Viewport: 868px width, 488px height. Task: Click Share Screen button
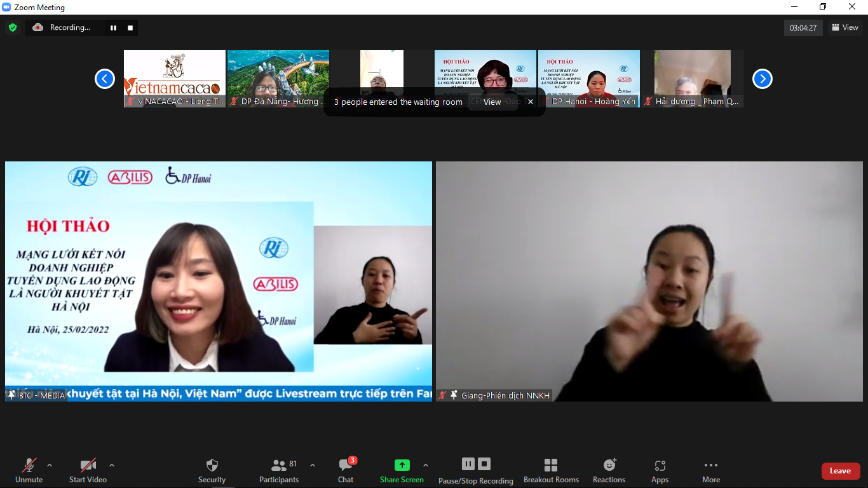coord(402,471)
